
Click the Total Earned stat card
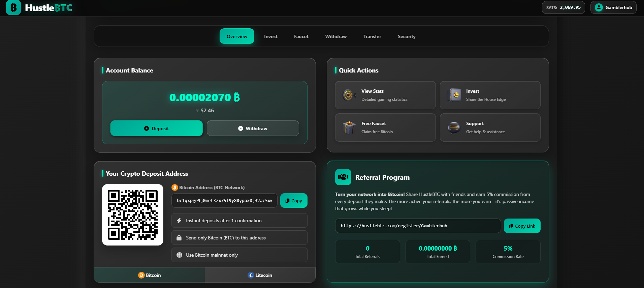pyautogui.click(x=438, y=252)
